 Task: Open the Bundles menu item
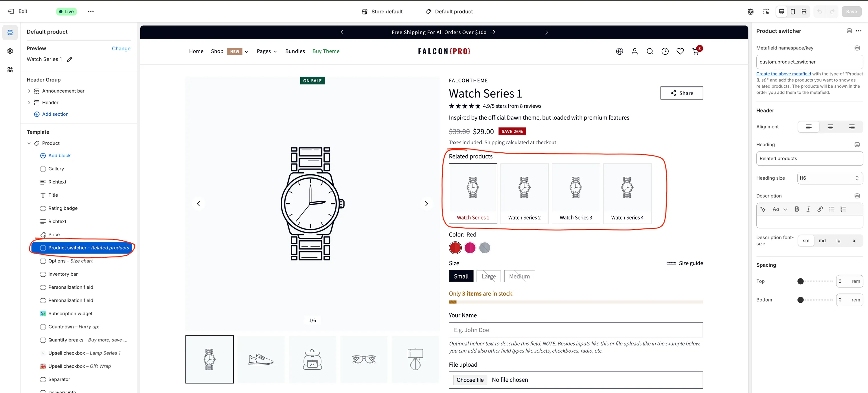pyautogui.click(x=295, y=51)
